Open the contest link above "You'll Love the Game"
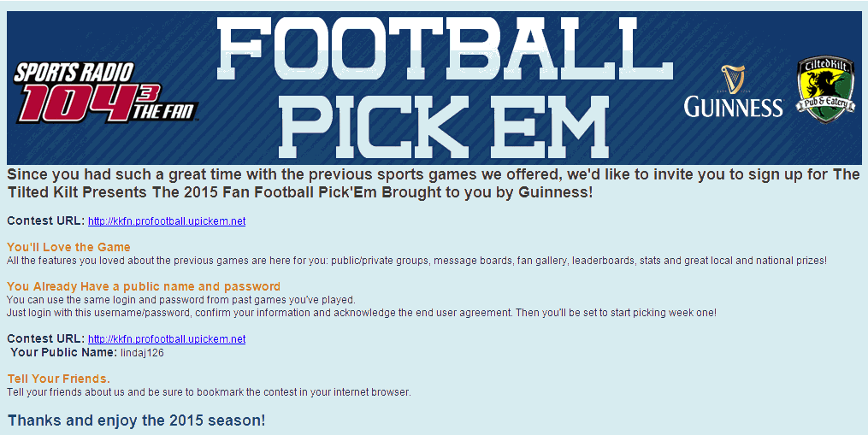868x435 pixels. [167, 221]
